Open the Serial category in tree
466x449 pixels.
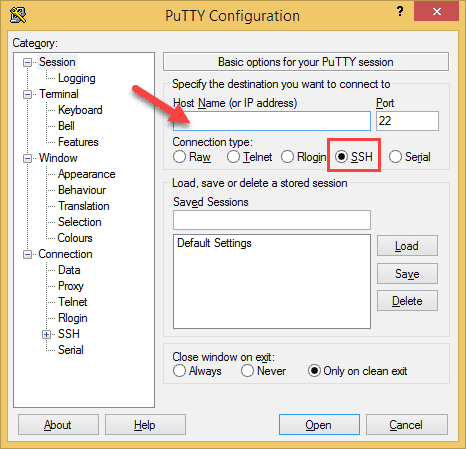click(x=71, y=350)
